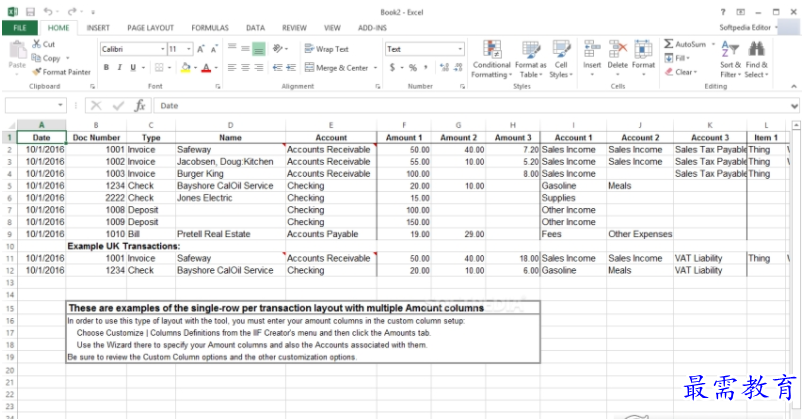Click Merge & Center button
Screen dimensions: 805x419
click(337, 67)
